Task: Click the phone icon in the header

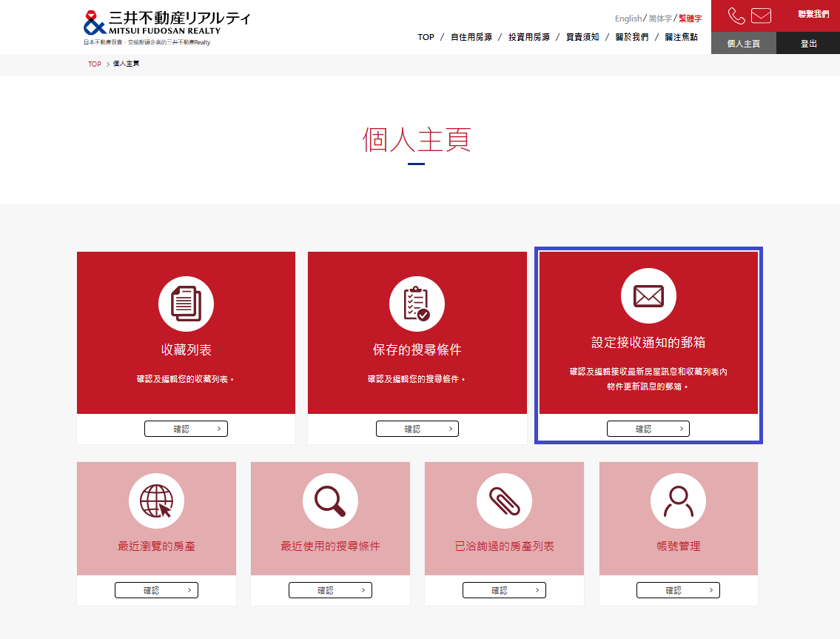Action: [736, 16]
